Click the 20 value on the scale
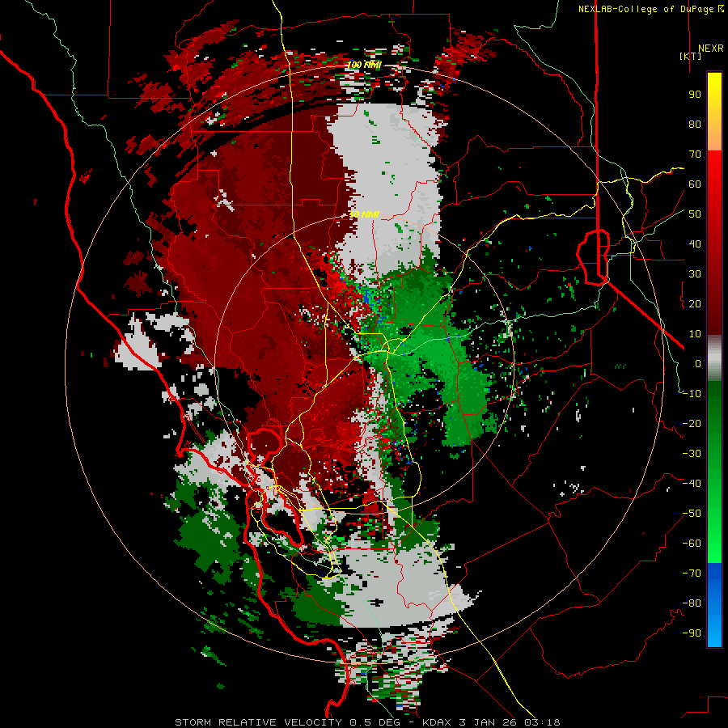The image size is (728, 728). click(695, 303)
